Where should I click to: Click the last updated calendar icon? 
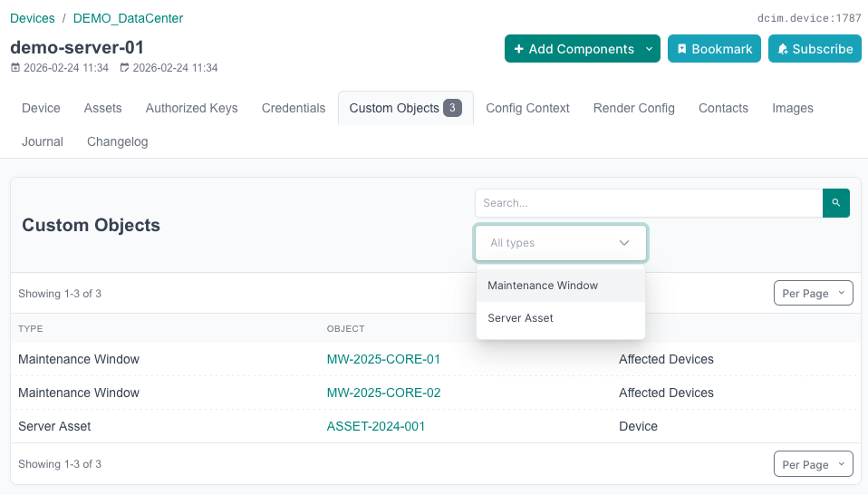124,68
